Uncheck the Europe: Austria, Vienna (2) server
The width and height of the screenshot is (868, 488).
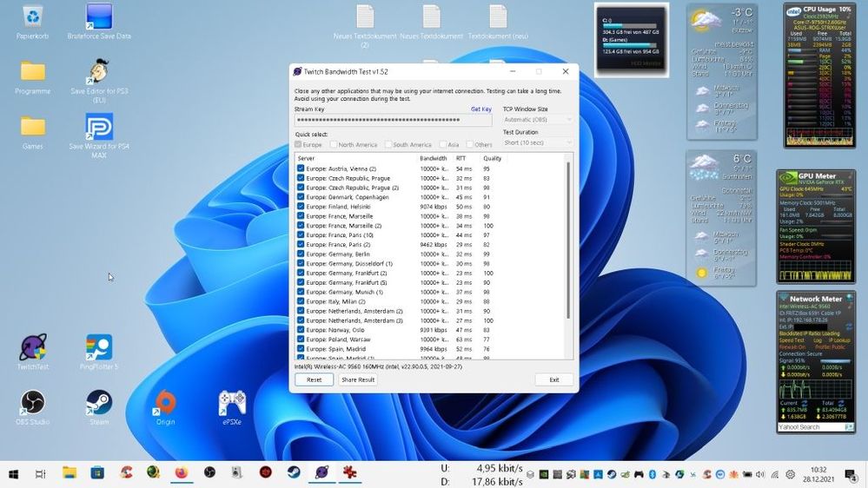[x=301, y=168]
